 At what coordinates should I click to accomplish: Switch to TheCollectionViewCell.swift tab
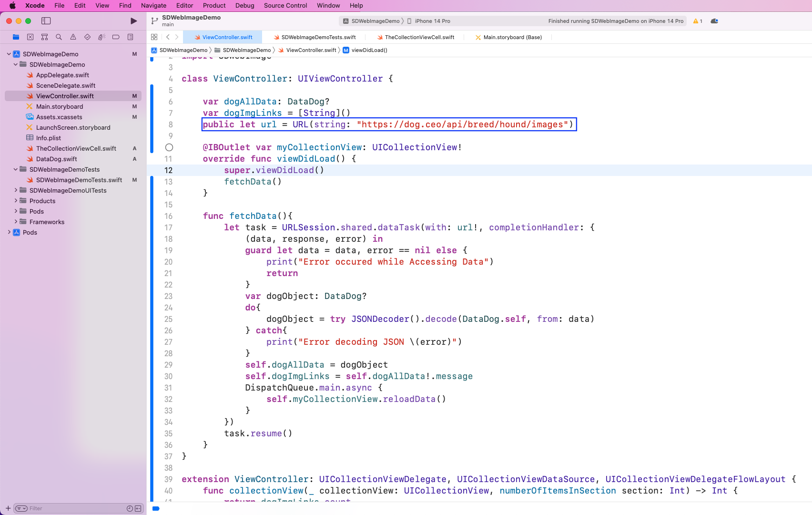pos(416,37)
